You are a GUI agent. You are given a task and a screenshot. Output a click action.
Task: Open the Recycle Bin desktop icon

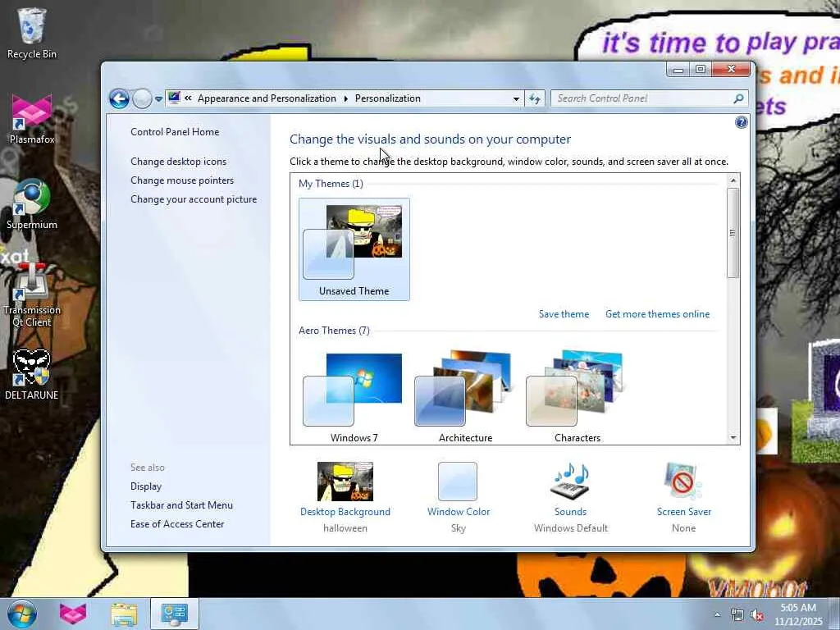[x=32, y=33]
